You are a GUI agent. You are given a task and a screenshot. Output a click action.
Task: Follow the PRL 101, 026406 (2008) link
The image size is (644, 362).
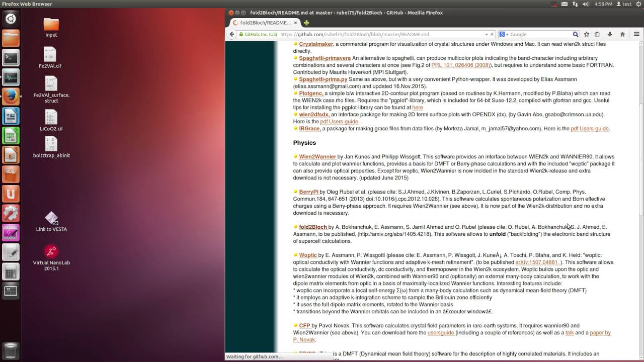tap(461, 65)
